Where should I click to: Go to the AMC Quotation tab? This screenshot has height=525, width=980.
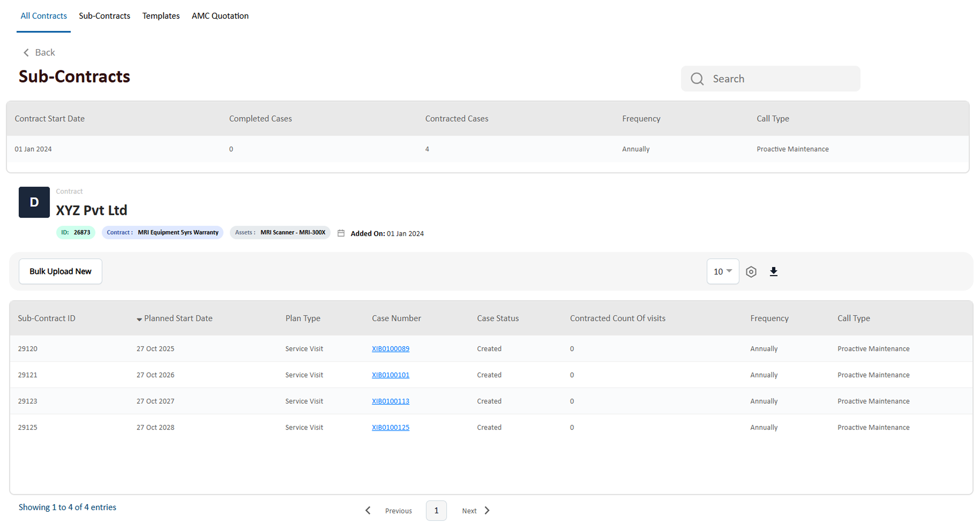[x=220, y=16]
